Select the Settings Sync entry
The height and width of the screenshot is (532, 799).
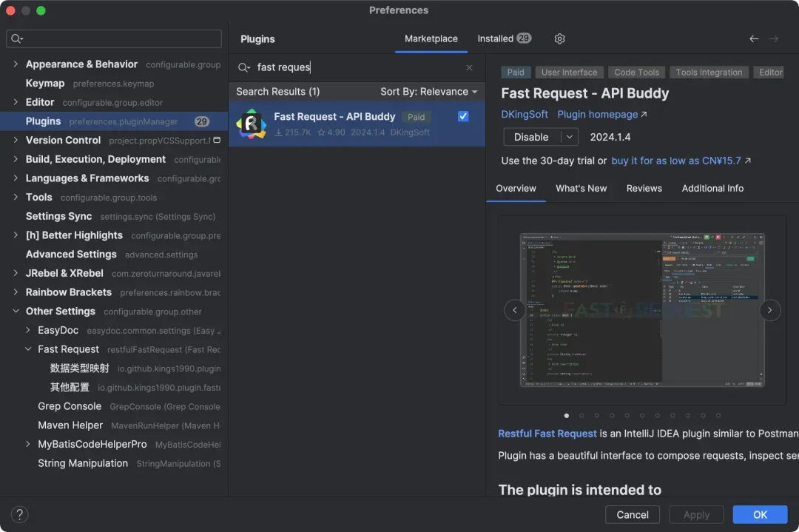tap(114, 216)
